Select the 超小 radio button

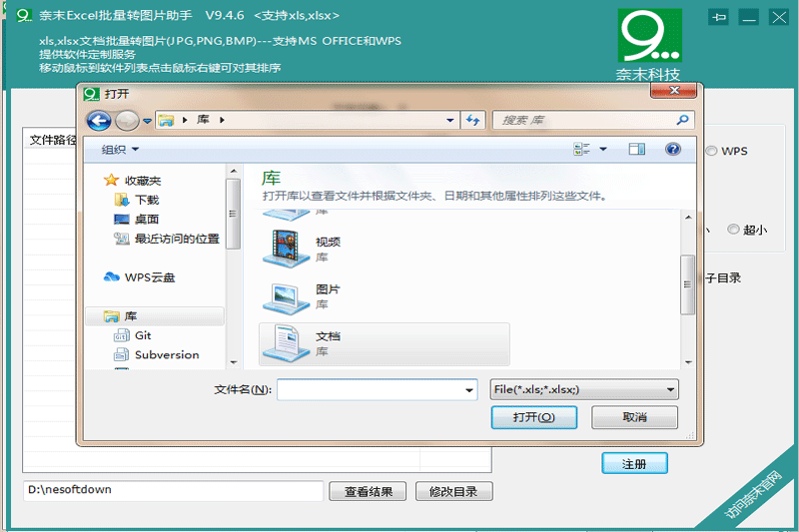pos(733,230)
